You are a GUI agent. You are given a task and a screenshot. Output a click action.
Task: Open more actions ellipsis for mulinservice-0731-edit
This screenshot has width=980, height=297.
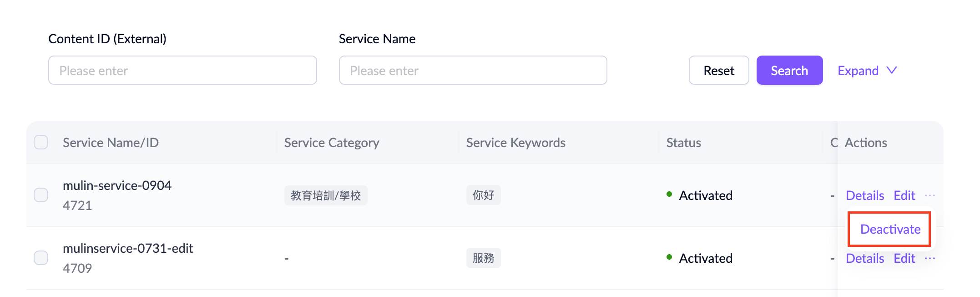930,258
